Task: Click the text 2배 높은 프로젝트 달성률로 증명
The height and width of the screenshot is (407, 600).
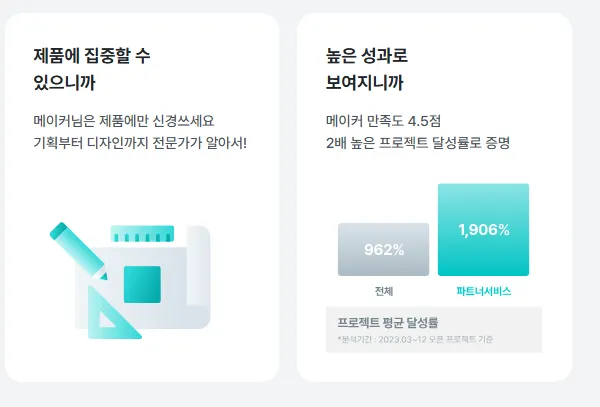Action: 418,143
